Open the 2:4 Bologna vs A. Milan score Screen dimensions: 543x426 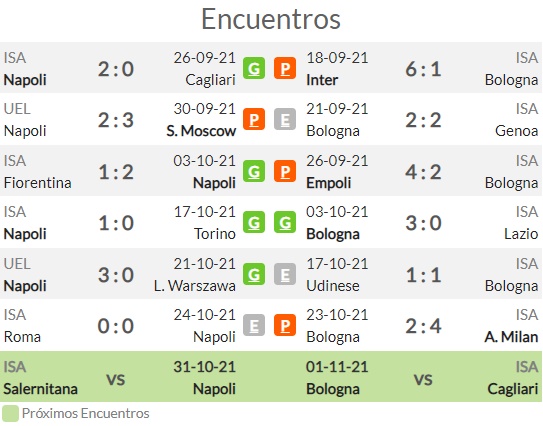(423, 326)
